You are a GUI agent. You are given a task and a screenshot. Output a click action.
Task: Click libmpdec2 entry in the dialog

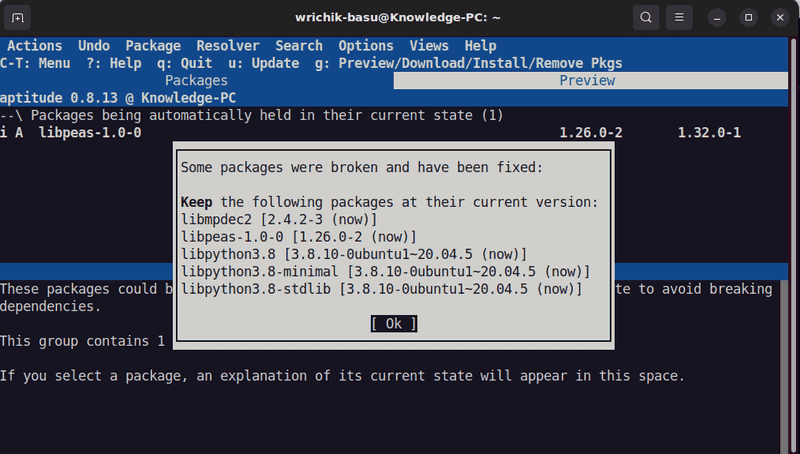[x=216, y=219]
